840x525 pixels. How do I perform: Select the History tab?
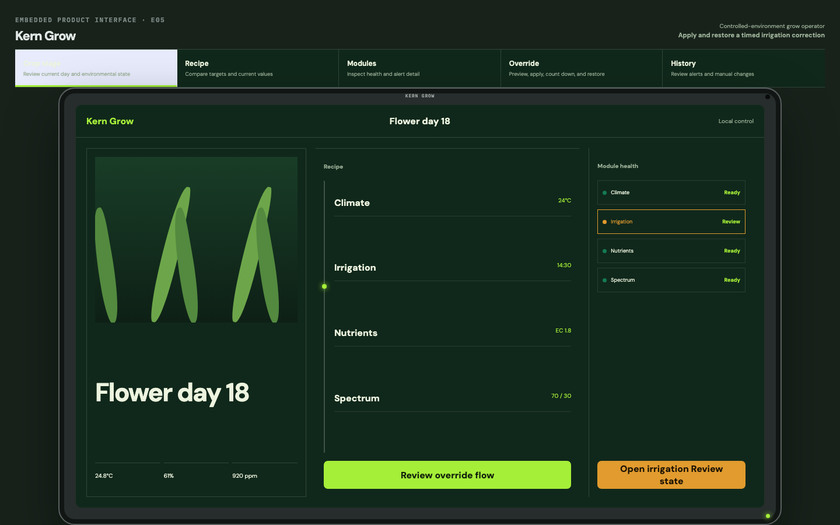[x=744, y=68]
